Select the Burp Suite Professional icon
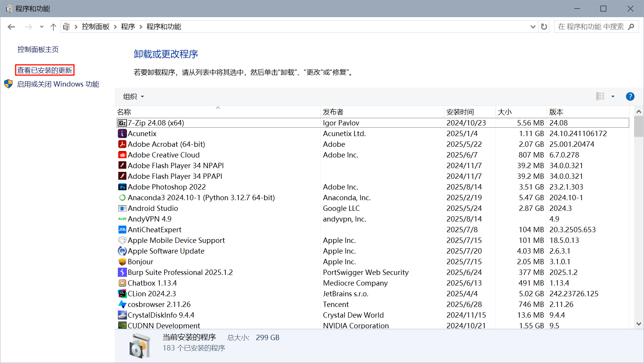The width and height of the screenshot is (644, 363). [122, 272]
